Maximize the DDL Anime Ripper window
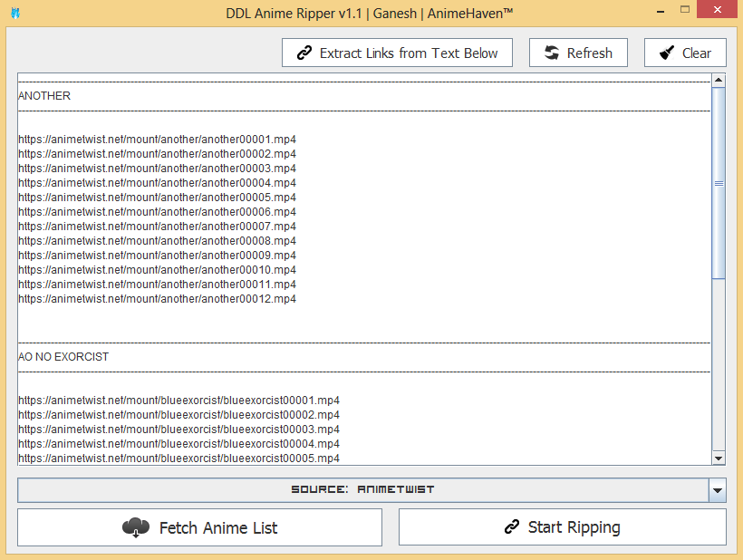 pos(685,9)
